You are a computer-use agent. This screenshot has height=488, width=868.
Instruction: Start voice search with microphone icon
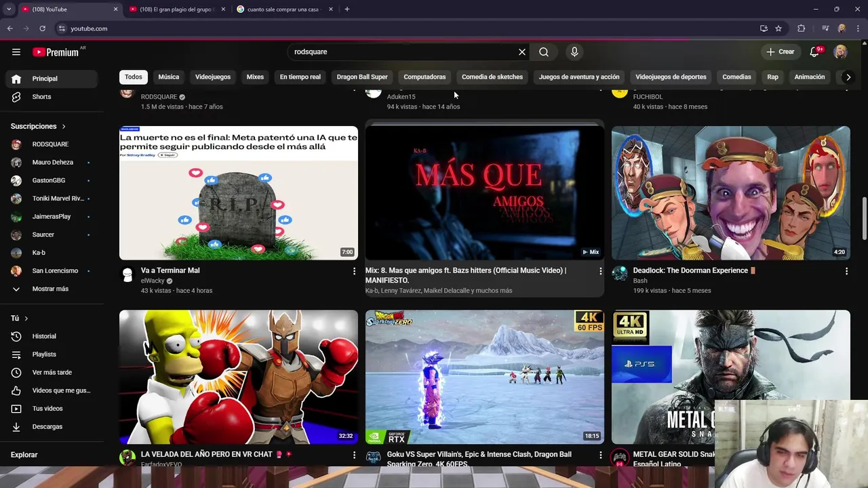[x=574, y=52]
